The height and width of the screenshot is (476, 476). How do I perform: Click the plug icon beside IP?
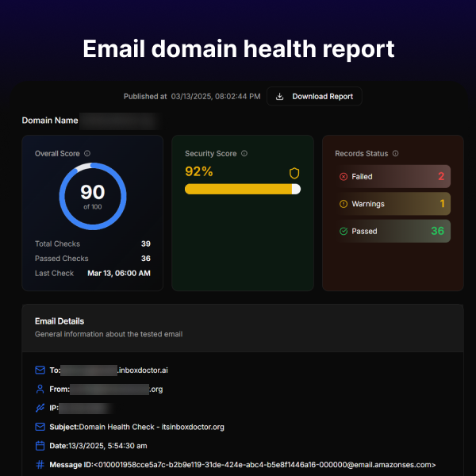click(x=40, y=408)
